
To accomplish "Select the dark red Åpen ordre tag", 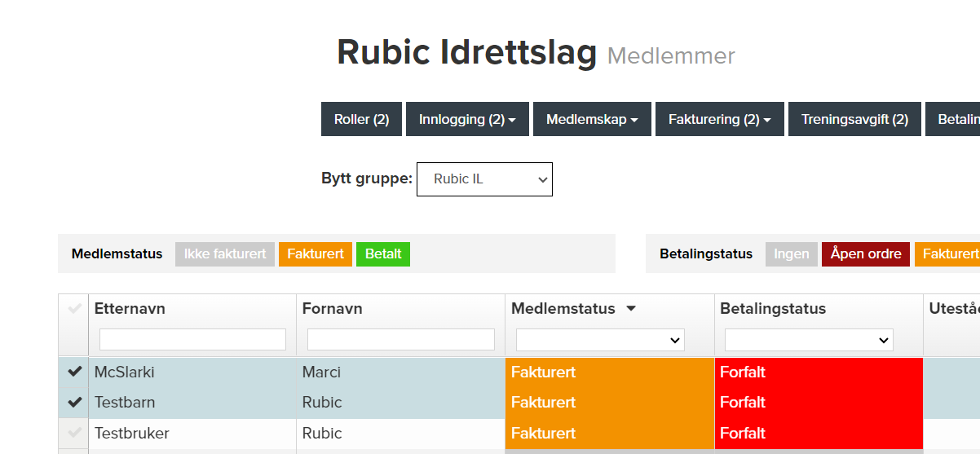I will tap(866, 254).
